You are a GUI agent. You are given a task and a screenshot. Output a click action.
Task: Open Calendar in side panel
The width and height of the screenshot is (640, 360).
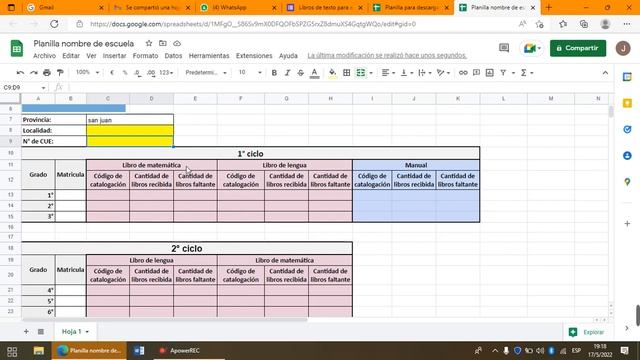pos(627,77)
